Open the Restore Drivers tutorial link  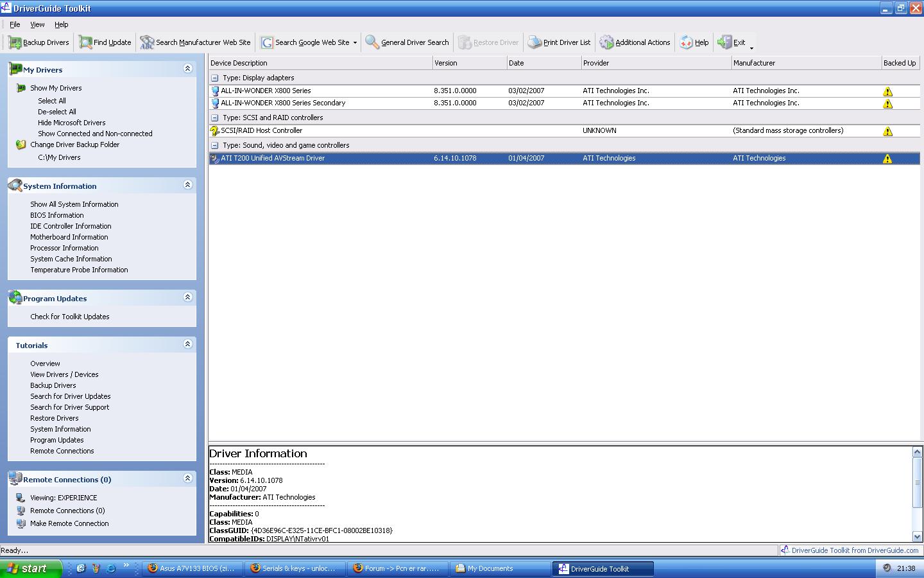54,418
